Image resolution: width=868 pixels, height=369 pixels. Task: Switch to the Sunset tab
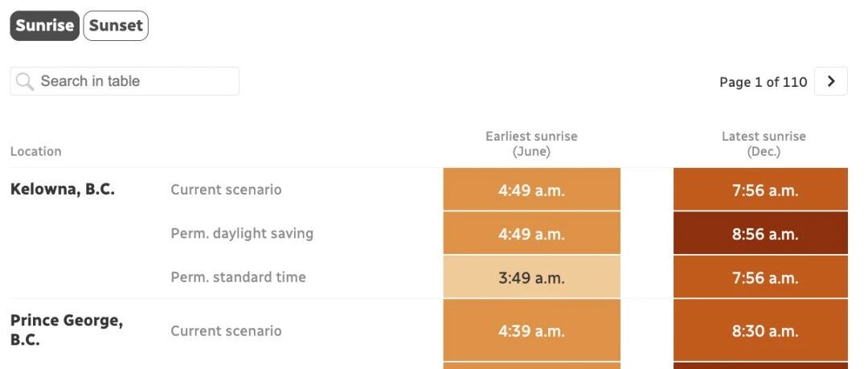click(116, 26)
